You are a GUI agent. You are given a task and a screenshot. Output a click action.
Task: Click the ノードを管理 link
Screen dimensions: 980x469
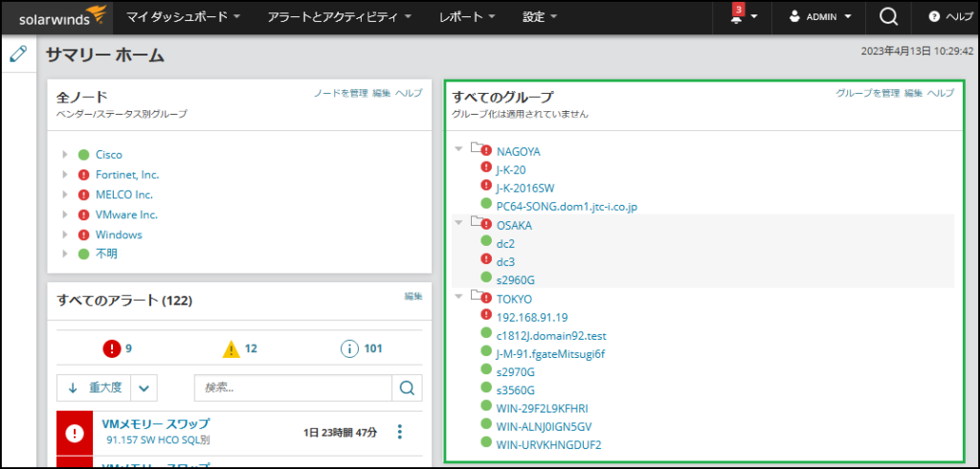tap(341, 93)
